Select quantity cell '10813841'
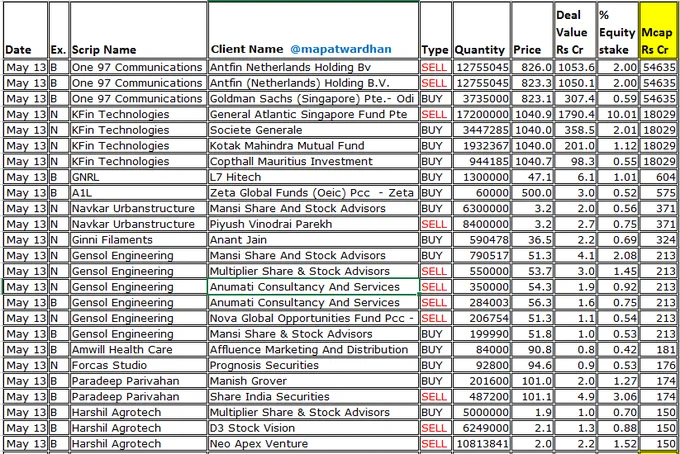Image resolution: width=680 pixels, height=454 pixels. (x=481, y=444)
